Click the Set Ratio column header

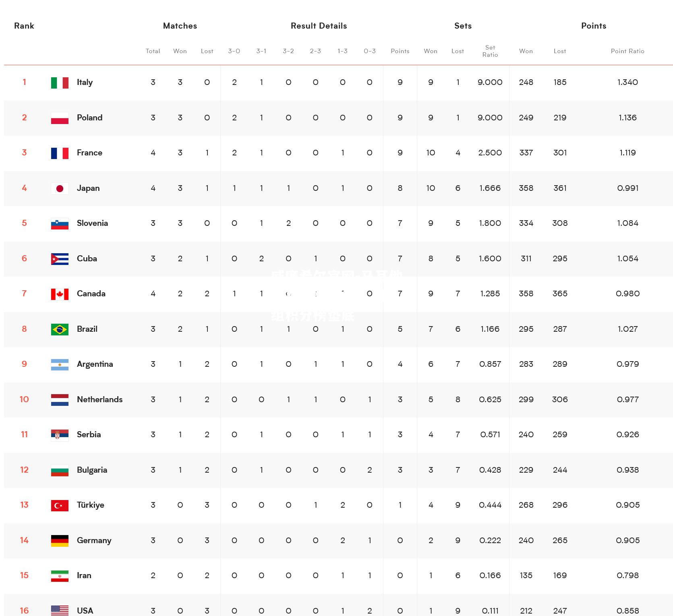pos(490,51)
